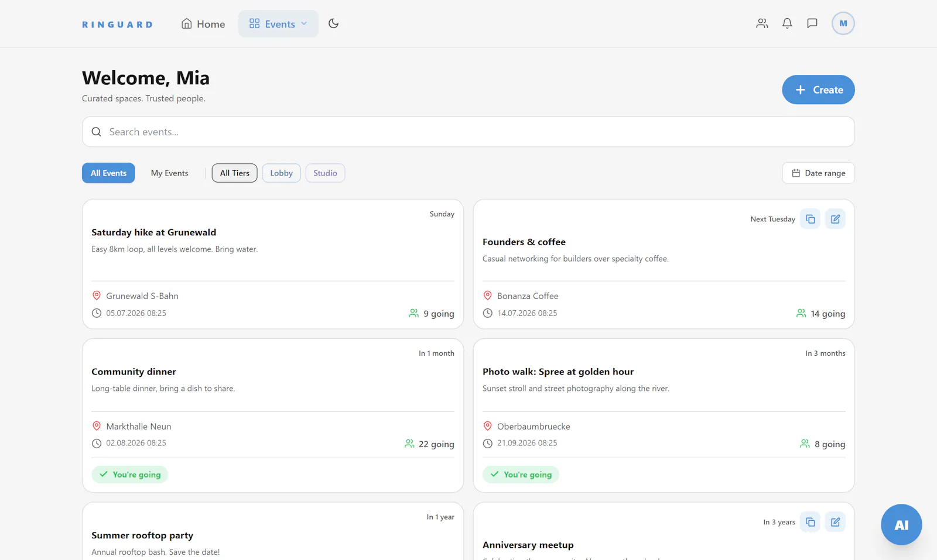The height and width of the screenshot is (560, 937).
Task: Duplicate the Anniversary meetup event
Action: (811, 522)
